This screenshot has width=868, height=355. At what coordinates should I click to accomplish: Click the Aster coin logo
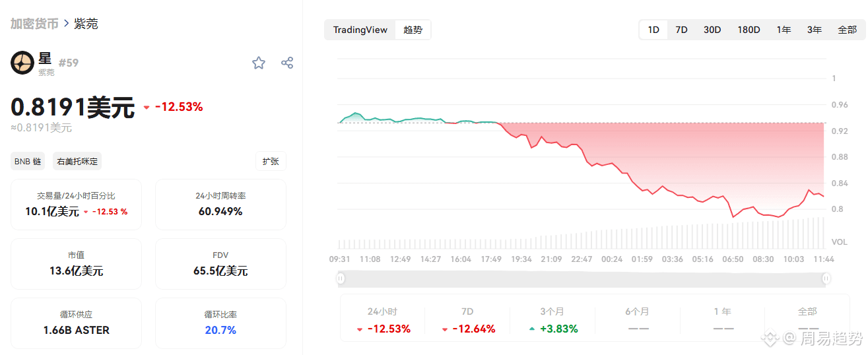(x=22, y=63)
